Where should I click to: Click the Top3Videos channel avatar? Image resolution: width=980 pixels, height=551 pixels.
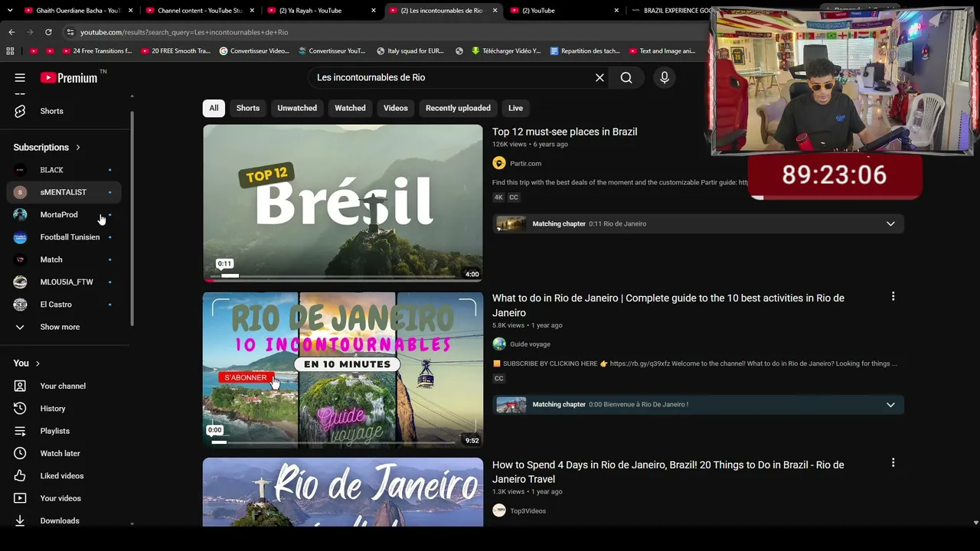pos(499,510)
